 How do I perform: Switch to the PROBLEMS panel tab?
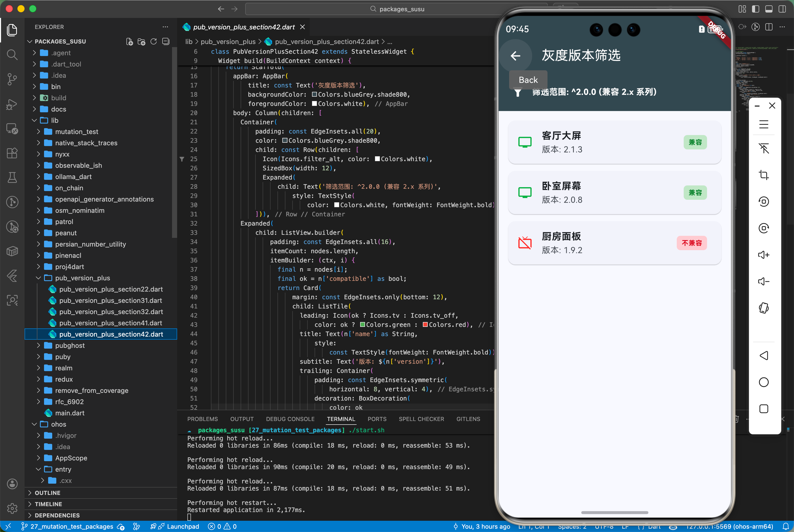[x=202, y=419]
